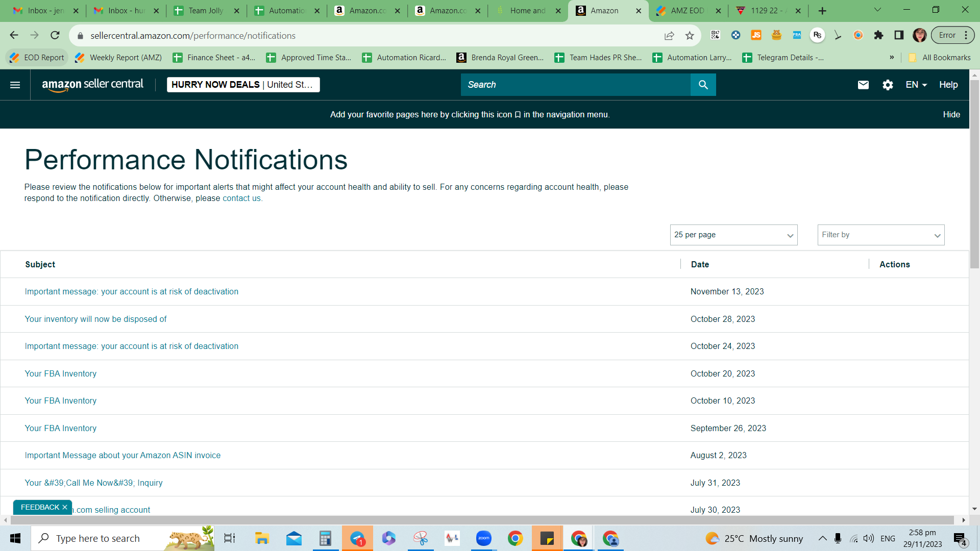Click the browser address bar URL
Viewport: 980px width, 551px height.
click(x=193, y=36)
